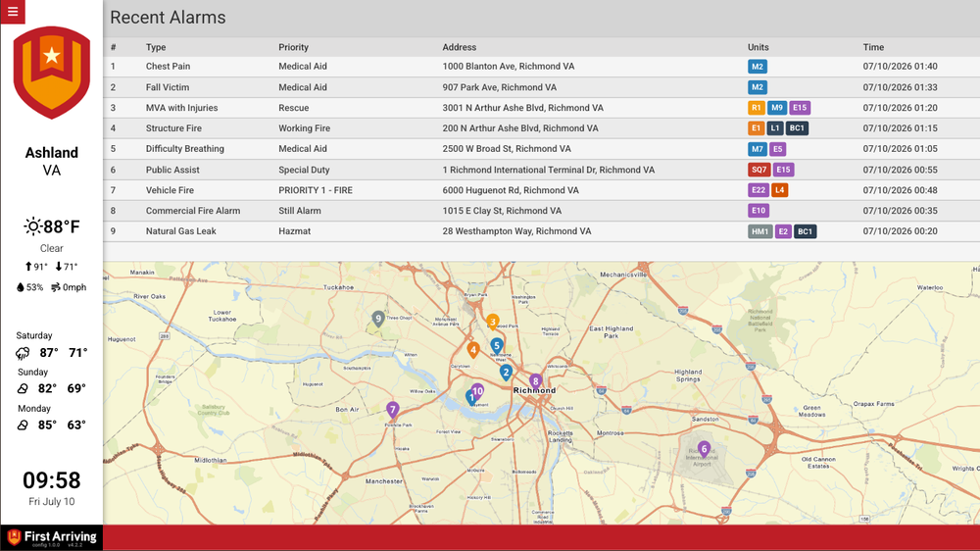This screenshot has width=980, height=551.
Task: Click the E5 unit badge
Action: 777,149
